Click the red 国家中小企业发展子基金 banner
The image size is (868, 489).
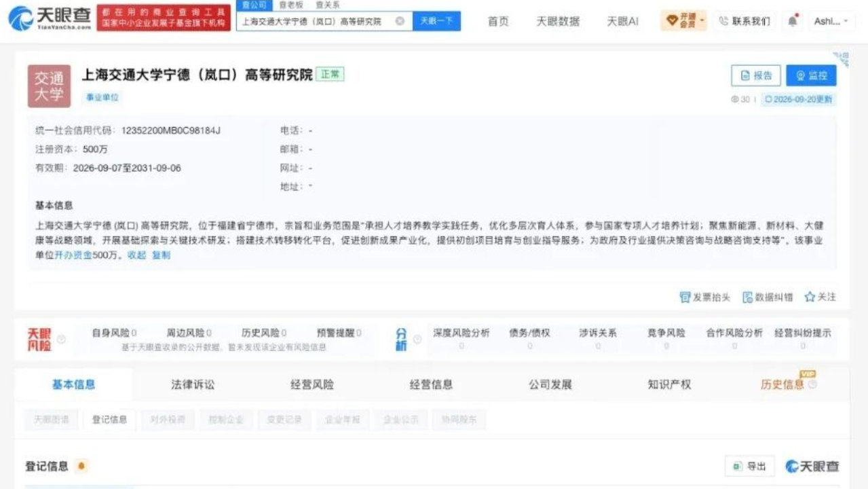[163, 17]
